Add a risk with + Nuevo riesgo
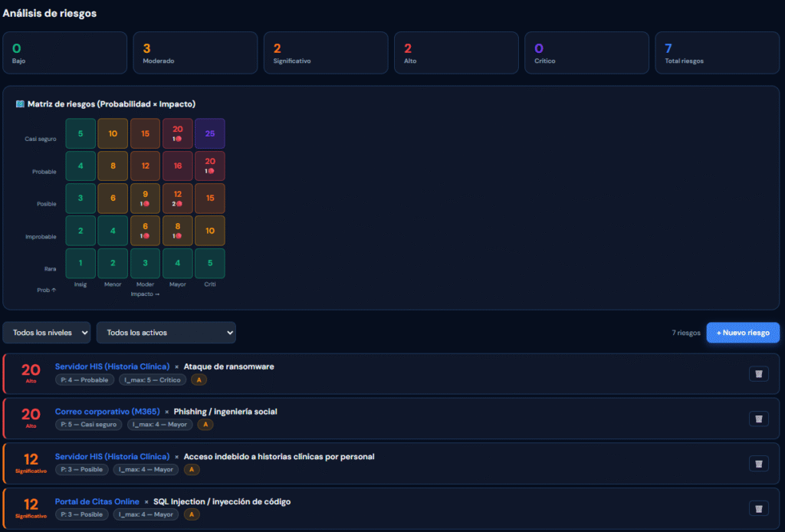 [x=743, y=333]
